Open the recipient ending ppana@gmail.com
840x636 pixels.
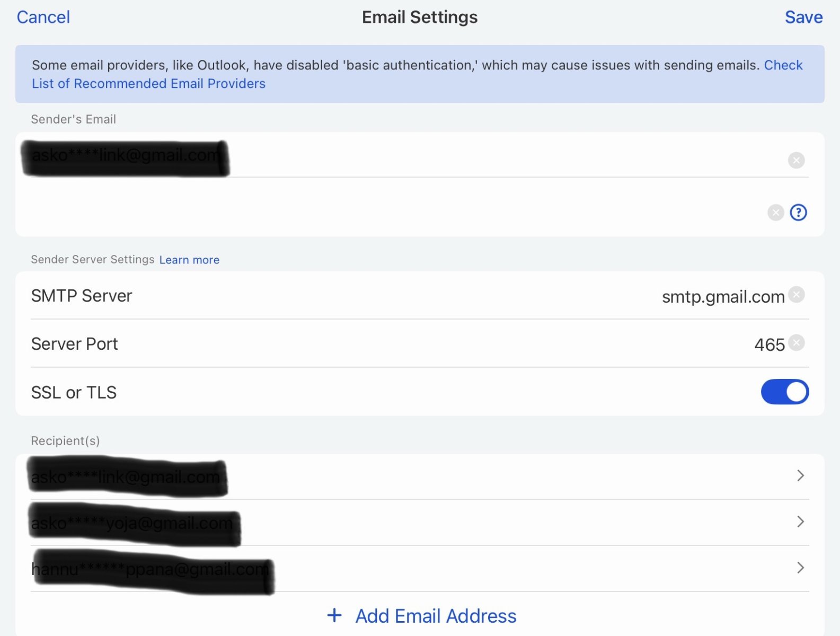coord(420,568)
